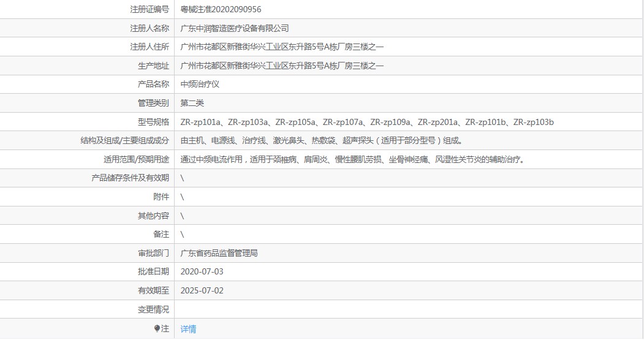Click the 注册人住所 label
The height and width of the screenshot is (340, 644).
coord(150,47)
